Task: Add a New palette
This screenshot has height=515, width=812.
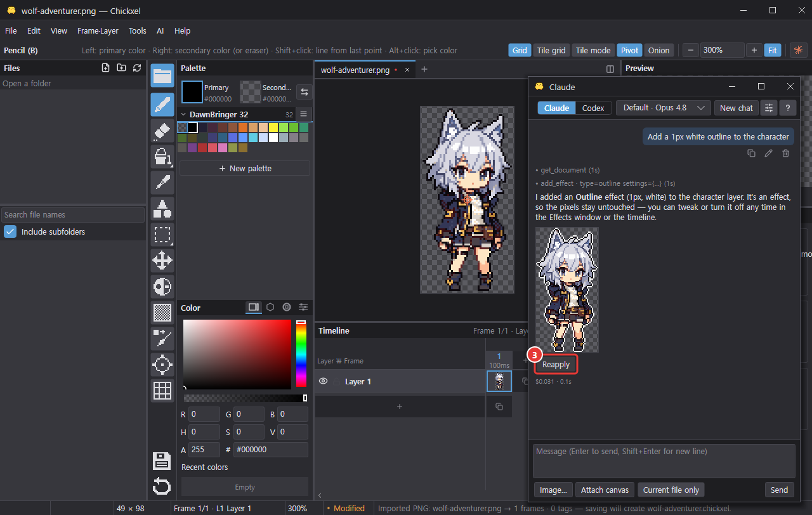Action: pyautogui.click(x=245, y=168)
